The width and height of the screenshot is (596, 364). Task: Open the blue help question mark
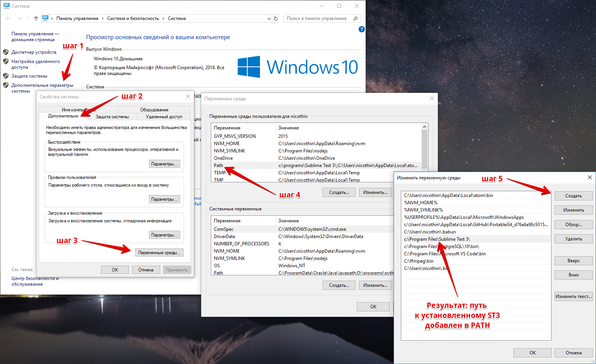pyautogui.click(x=361, y=29)
